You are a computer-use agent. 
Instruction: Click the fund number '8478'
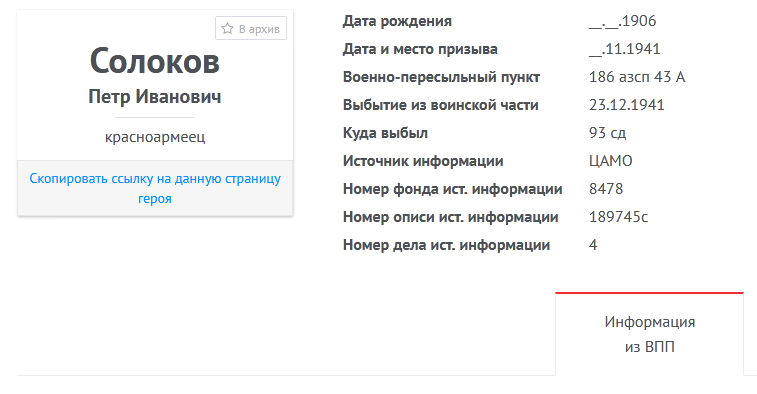coord(606,189)
